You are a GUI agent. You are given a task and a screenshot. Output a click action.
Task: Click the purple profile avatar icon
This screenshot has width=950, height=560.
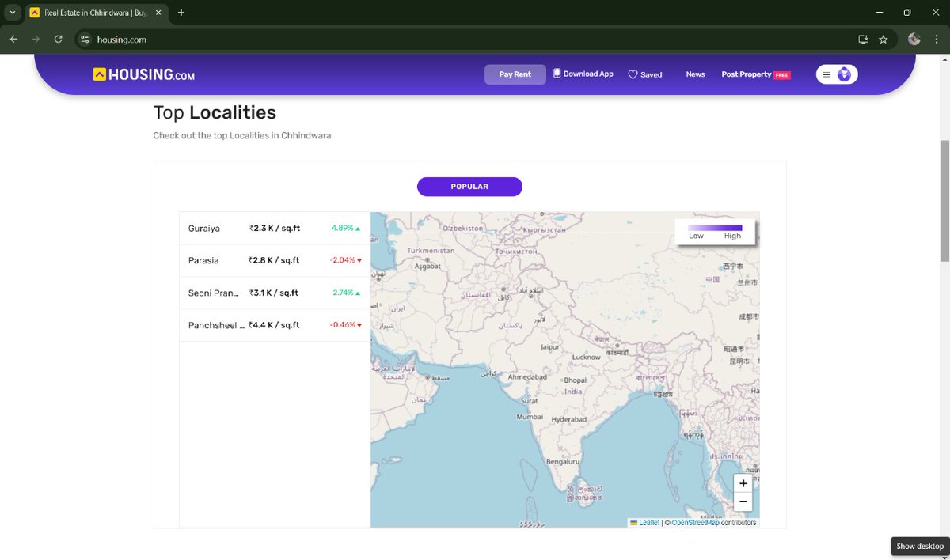tap(845, 74)
